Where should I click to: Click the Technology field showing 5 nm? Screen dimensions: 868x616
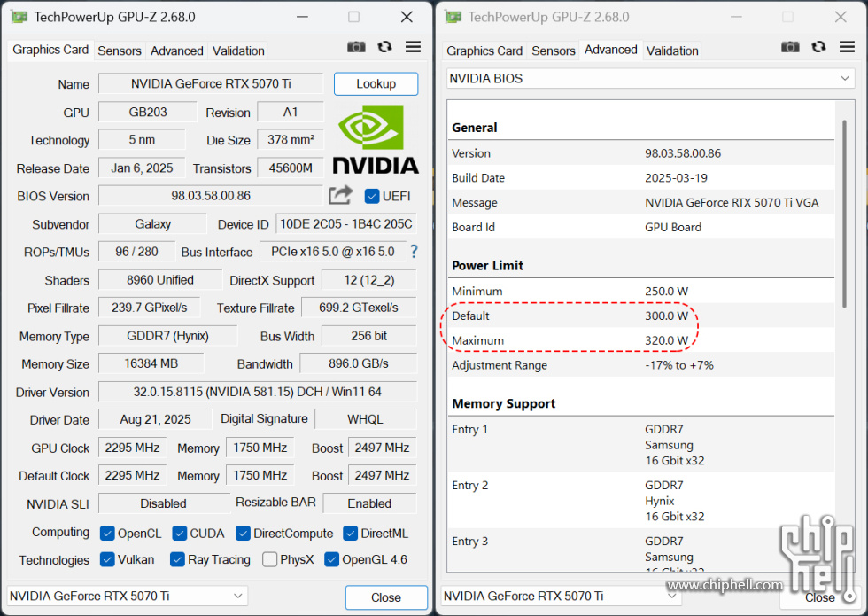pos(142,140)
